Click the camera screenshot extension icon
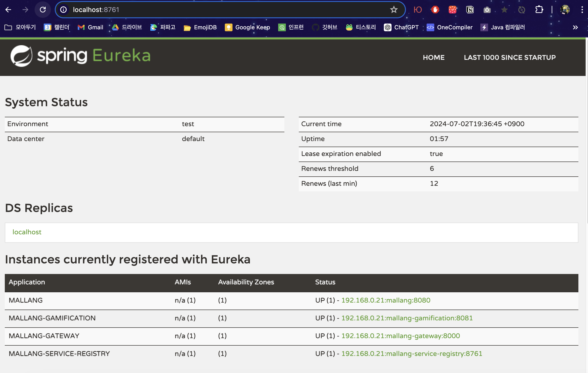 487,10
